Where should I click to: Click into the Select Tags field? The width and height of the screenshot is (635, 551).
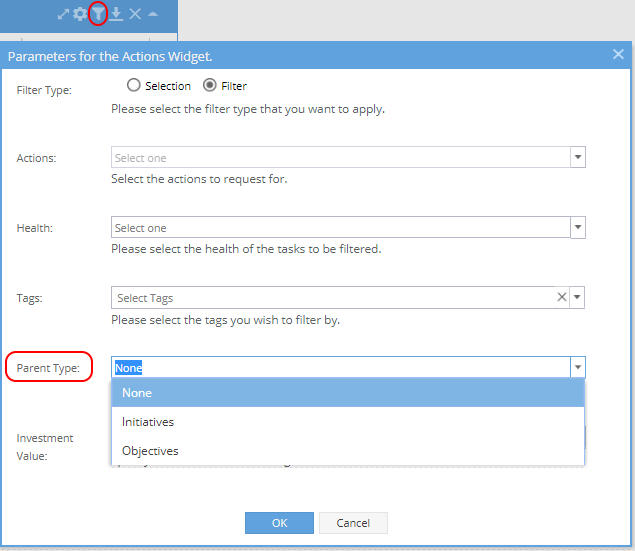point(333,298)
